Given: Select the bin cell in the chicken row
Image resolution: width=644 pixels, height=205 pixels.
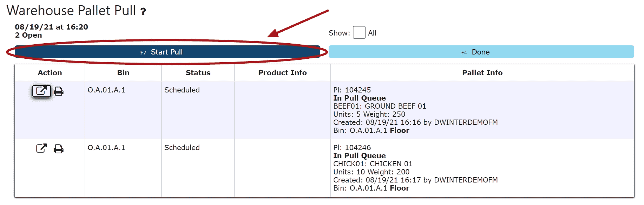Looking at the screenshot, I should point(106,148).
